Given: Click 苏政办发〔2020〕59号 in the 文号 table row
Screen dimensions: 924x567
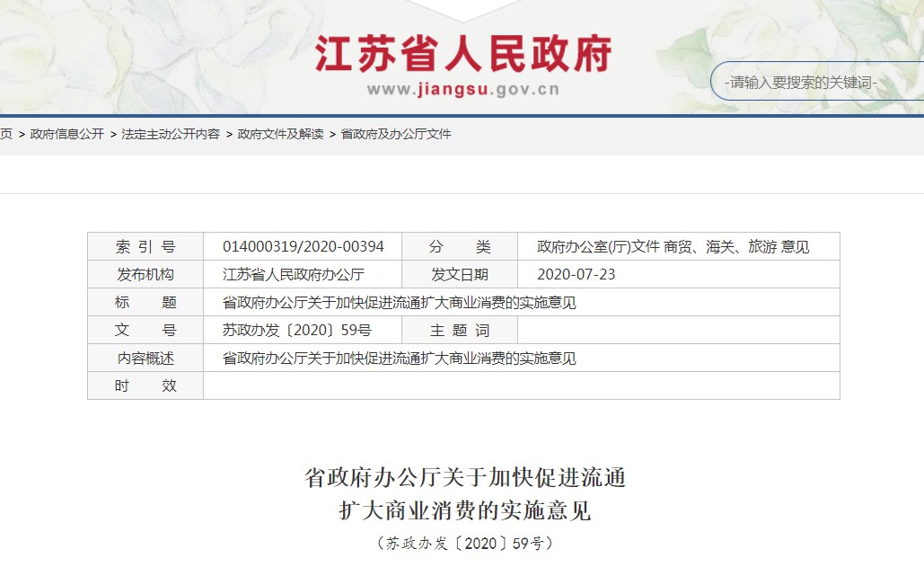Looking at the screenshot, I should coord(296,331).
